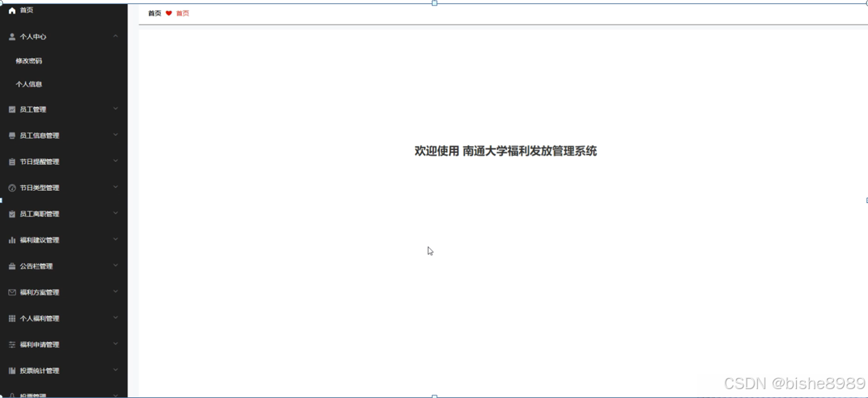Expand the 投票统计管理 chevron

[x=116, y=370]
